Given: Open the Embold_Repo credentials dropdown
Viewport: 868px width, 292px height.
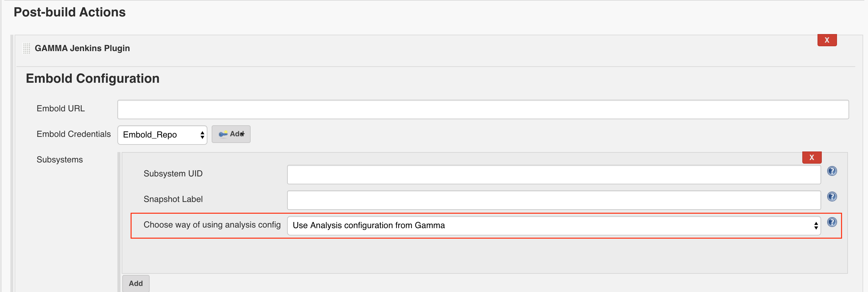Looking at the screenshot, I should pyautogui.click(x=162, y=135).
